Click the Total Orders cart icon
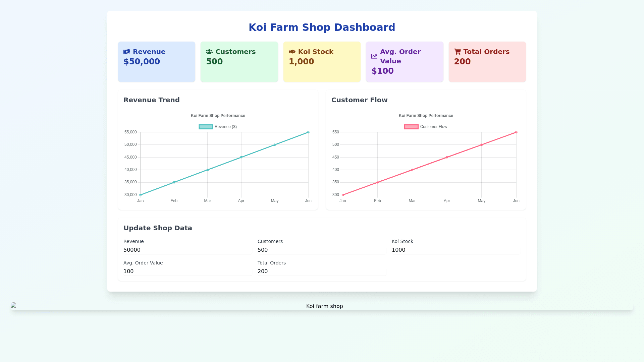The height and width of the screenshot is (362, 644). point(458,52)
